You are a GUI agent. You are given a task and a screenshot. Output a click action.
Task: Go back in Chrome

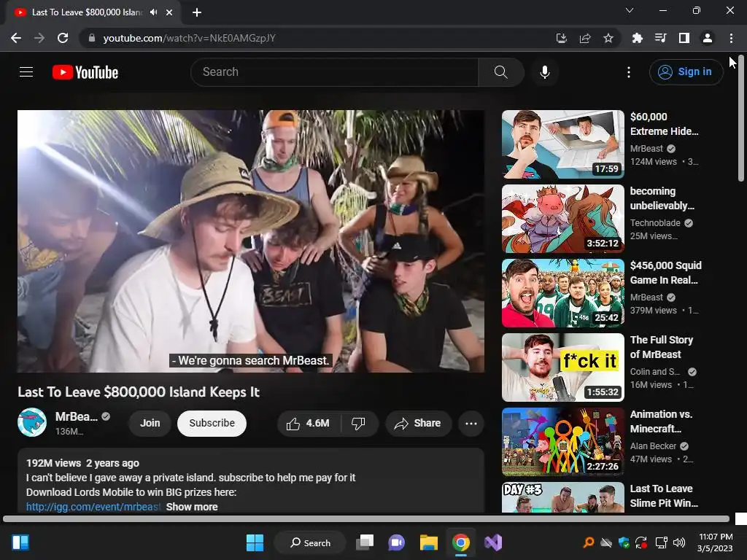[16, 38]
